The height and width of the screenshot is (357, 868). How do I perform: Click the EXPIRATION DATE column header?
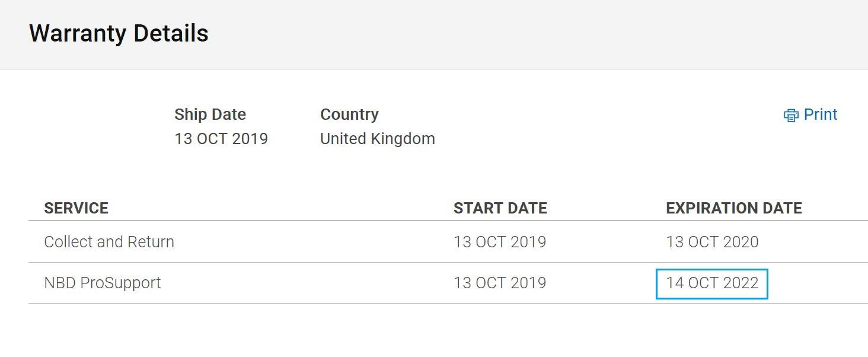point(734,208)
